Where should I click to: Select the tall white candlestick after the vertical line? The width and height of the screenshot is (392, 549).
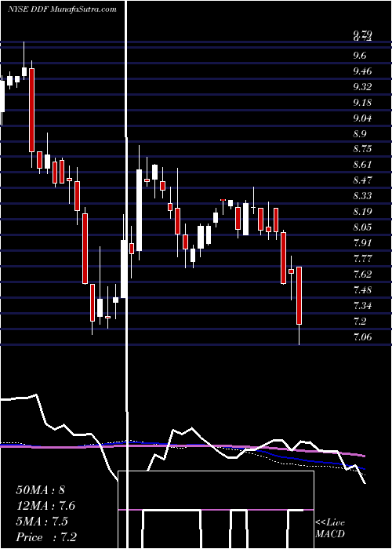[x=139, y=210]
